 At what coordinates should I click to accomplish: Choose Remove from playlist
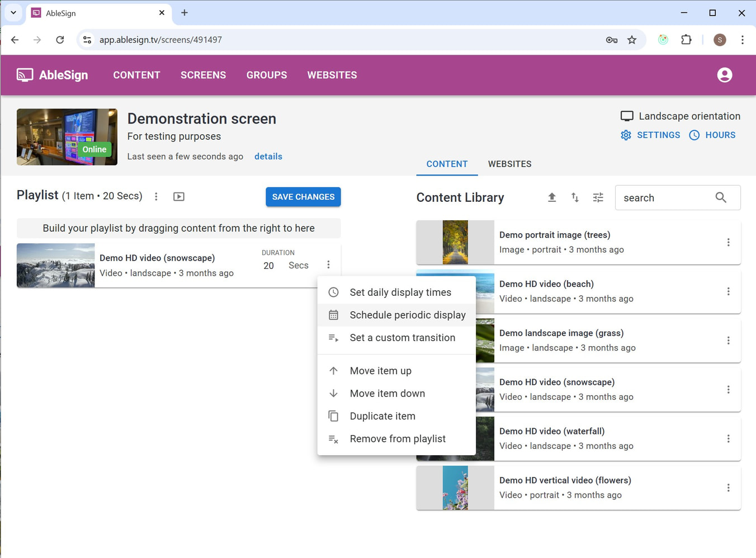tap(396, 439)
